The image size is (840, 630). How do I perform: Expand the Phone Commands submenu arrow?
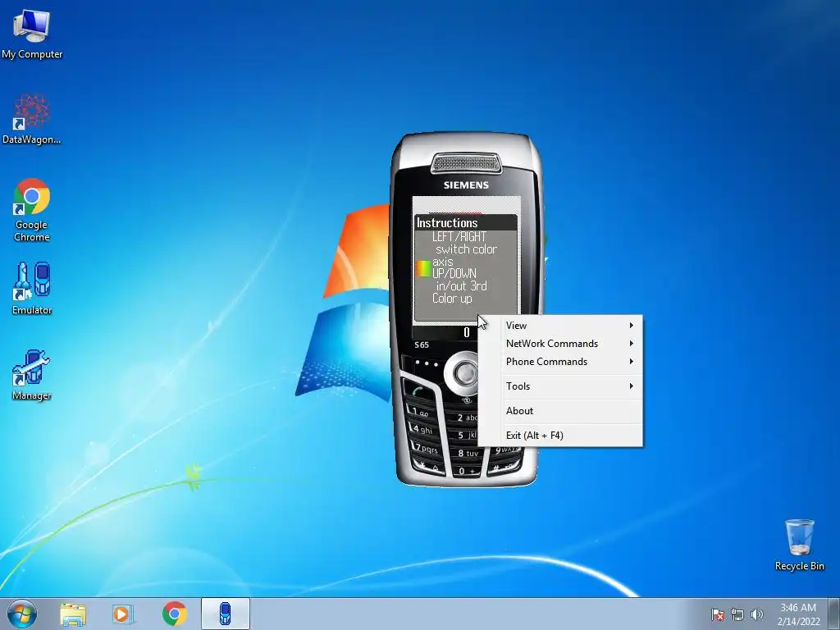pyautogui.click(x=632, y=362)
